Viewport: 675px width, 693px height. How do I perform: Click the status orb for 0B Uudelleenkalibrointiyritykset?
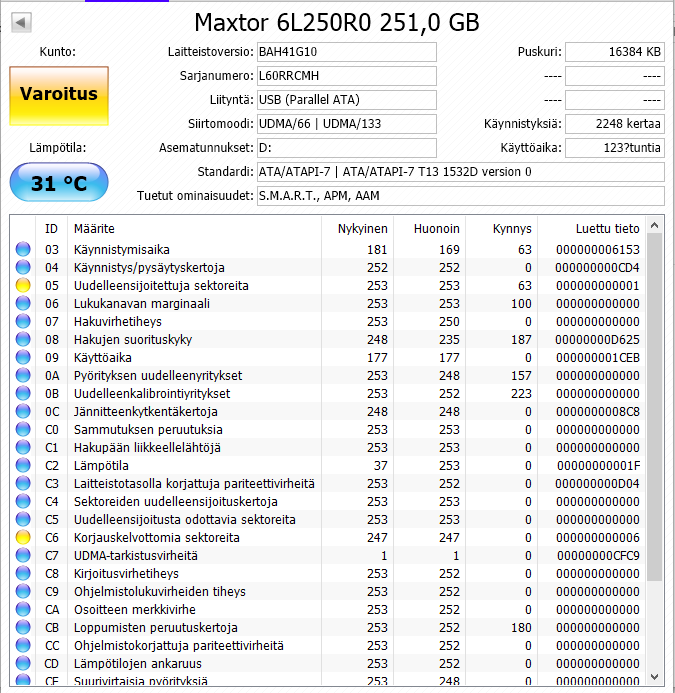pyautogui.click(x=23, y=393)
